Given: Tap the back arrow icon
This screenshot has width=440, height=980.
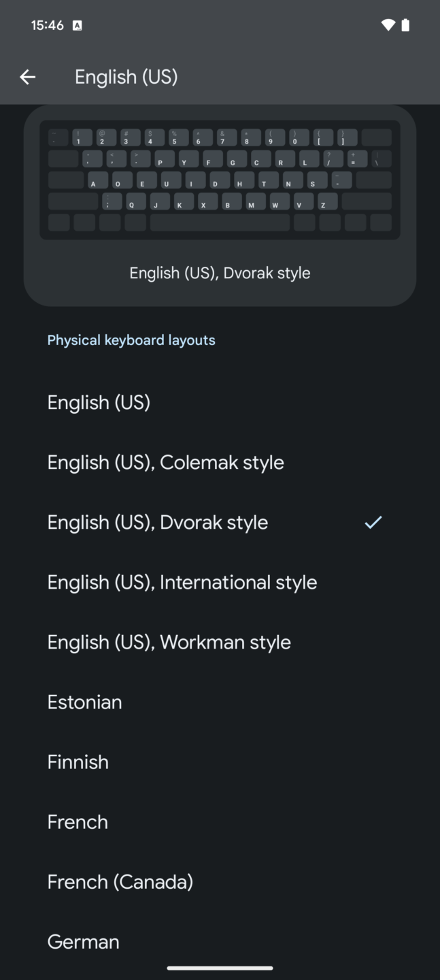Looking at the screenshot, I should pyautogui.click(x=28, y=77).
